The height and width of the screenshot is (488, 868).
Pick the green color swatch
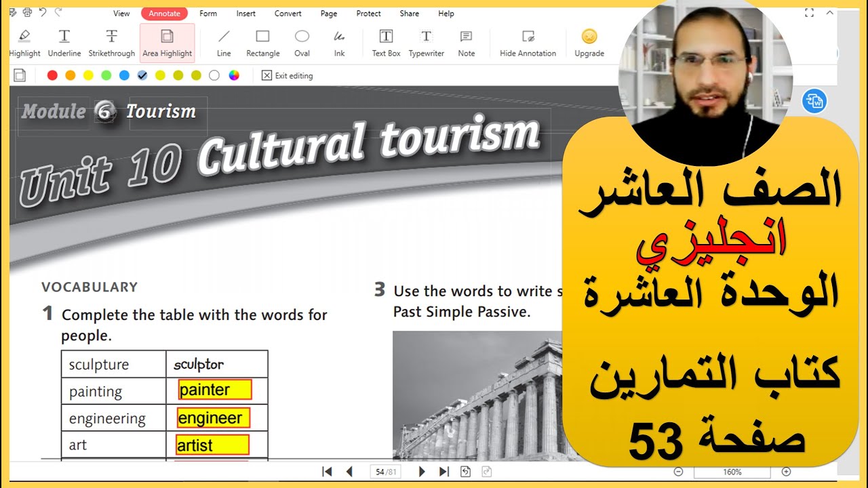(106, 75)
